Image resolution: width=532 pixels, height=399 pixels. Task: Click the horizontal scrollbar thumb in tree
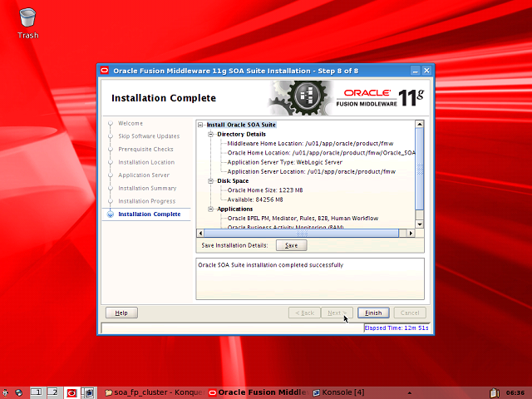(x=302, y=233)
